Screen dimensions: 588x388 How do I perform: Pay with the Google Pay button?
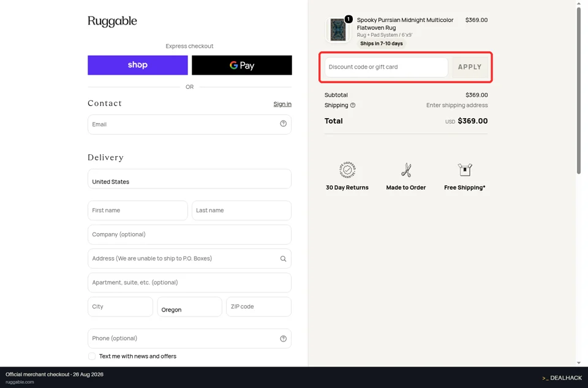tap(242, 65)
